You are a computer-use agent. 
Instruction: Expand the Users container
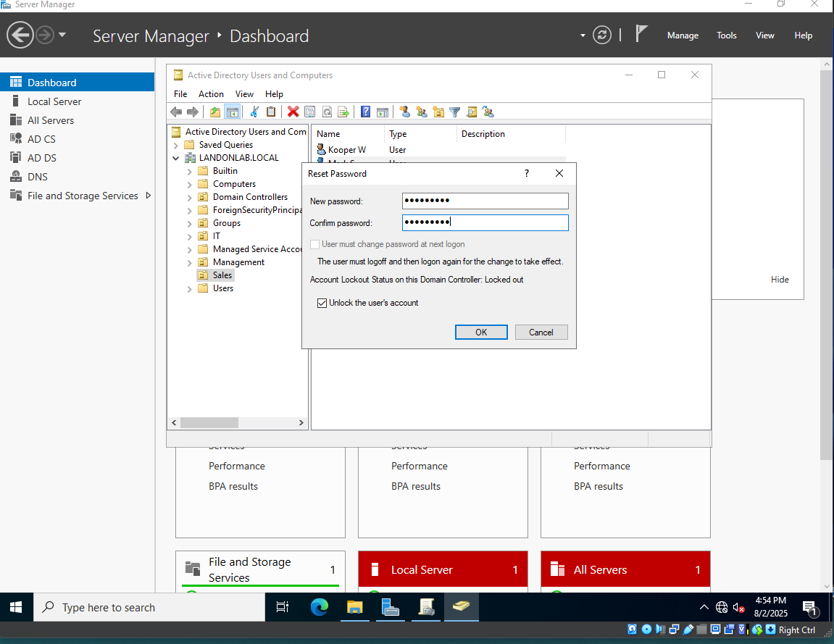coord(189,289)
